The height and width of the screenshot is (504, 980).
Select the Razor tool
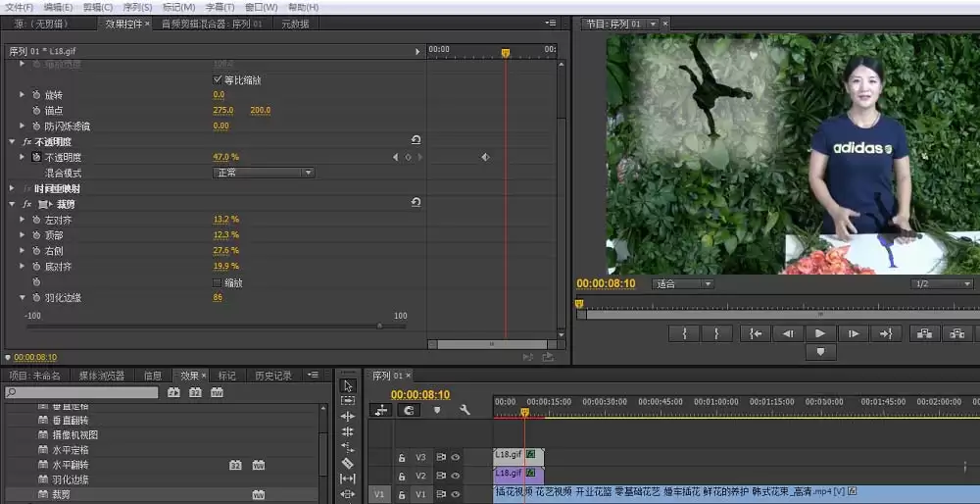coord(348,463)
